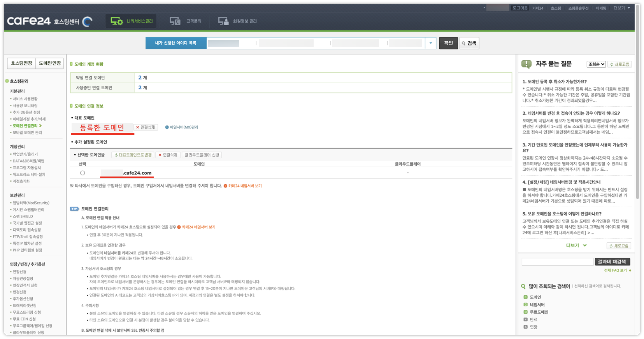644x339 pixels.
Task: Open 서비스 사용현황 in sidebar
Action: tap(25, 99)
